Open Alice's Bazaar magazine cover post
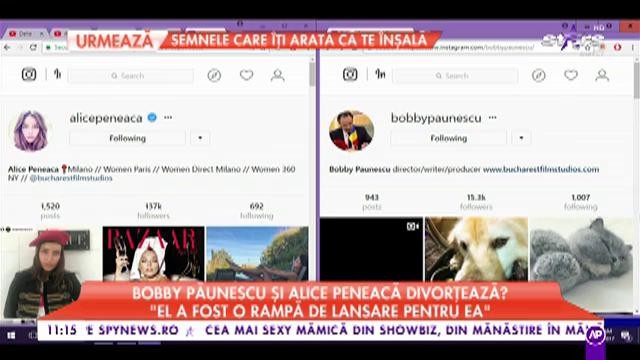 pos(153,254)
